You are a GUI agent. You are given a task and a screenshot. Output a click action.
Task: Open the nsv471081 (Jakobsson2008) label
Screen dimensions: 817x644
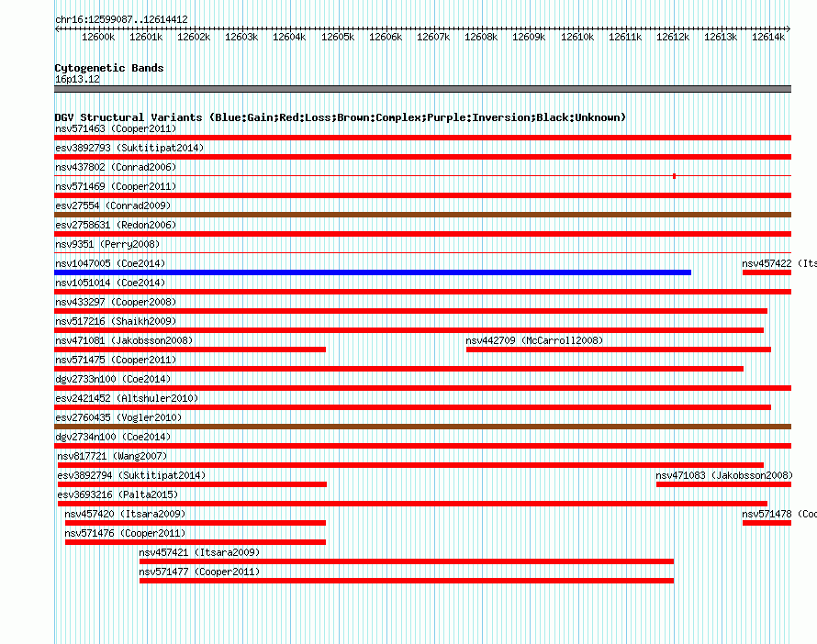[124, 340]
